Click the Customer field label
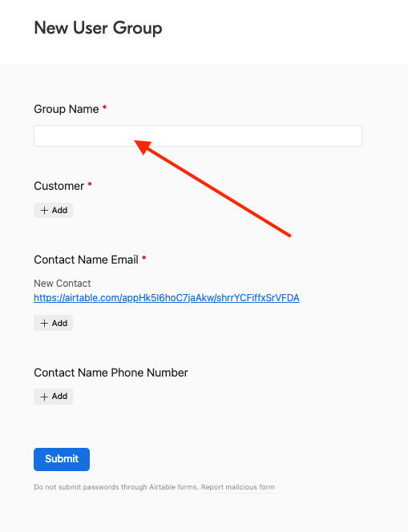408x532 pixels. (59, 186)
